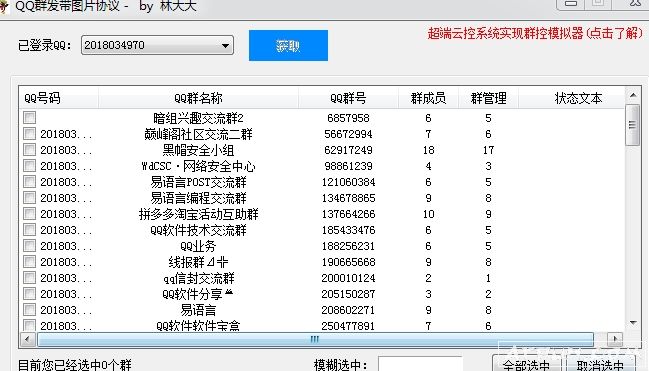Focus the 模糊选中 input field
Viewport: 649px width, 371px height.
420,364
